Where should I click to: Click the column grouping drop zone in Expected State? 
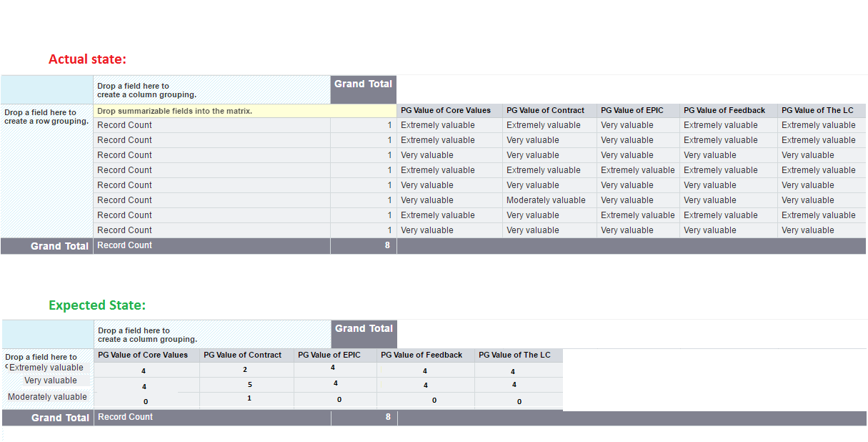[x=213, y=335]
